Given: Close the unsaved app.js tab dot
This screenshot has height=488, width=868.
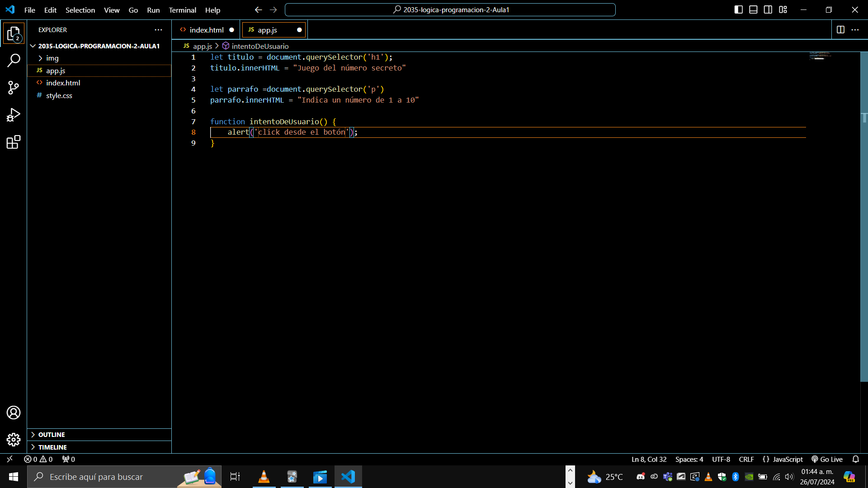Looking at the screenshot, I should pyautogui.click(x=299, y=30).
